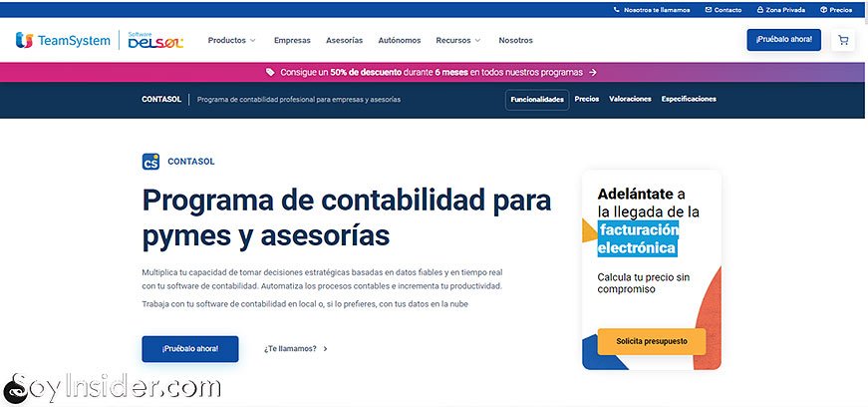The height and width of the screenshot is (407, 868).
Task: Open the Asesorías menu item
Action: (345, 41)
